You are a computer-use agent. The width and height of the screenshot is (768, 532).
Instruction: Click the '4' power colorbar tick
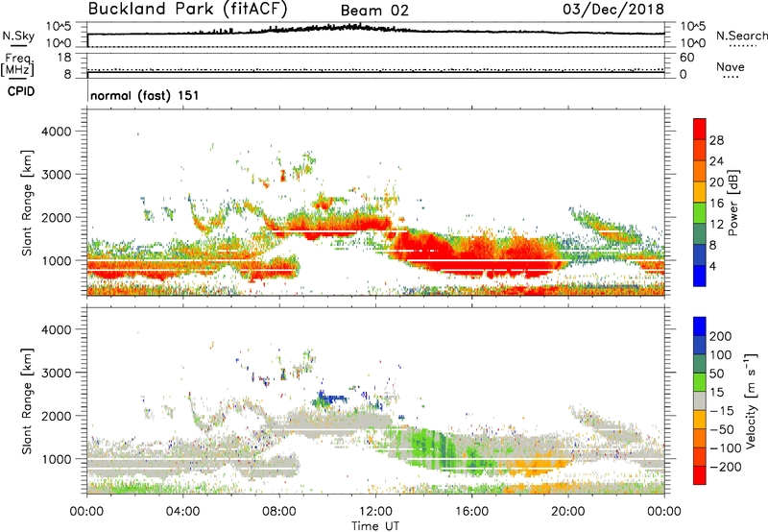click(x=712, y=266)
